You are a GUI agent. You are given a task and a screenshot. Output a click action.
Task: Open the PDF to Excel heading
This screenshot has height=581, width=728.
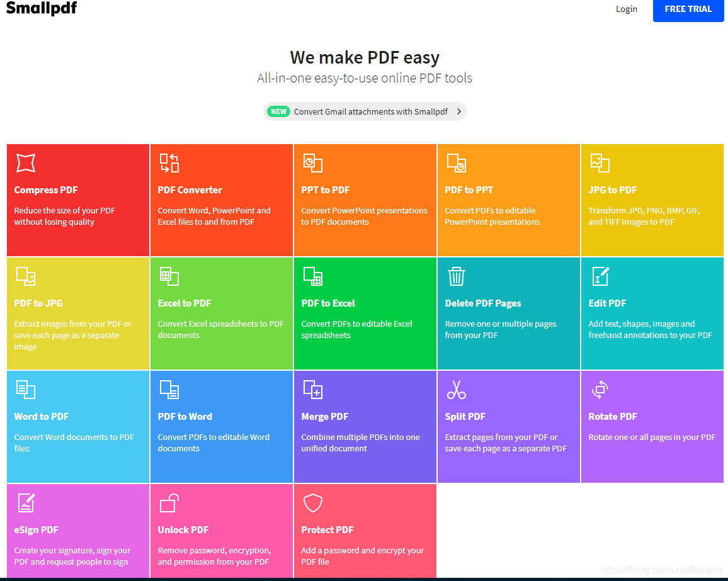[x=328, y=303]
